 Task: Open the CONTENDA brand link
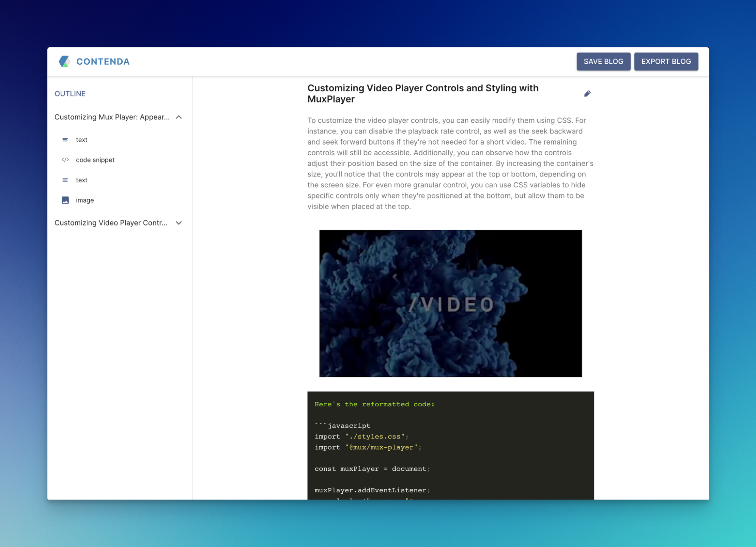pos(103,62)
